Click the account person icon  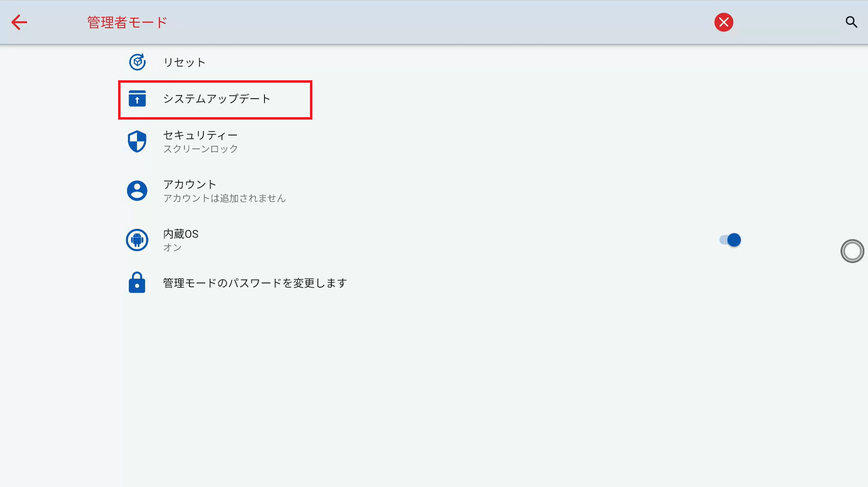click(x=137, y=190)
